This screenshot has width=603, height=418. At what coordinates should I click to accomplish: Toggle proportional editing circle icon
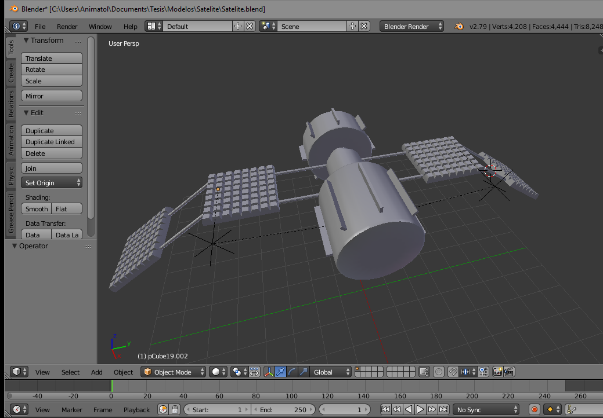tap(438, 372)
